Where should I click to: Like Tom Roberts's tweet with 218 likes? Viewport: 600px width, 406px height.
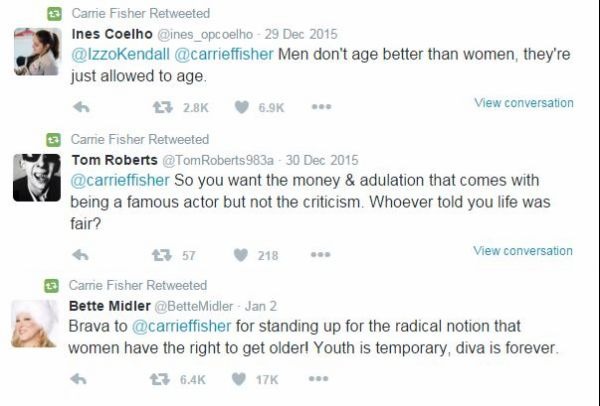tap(241, 255)
